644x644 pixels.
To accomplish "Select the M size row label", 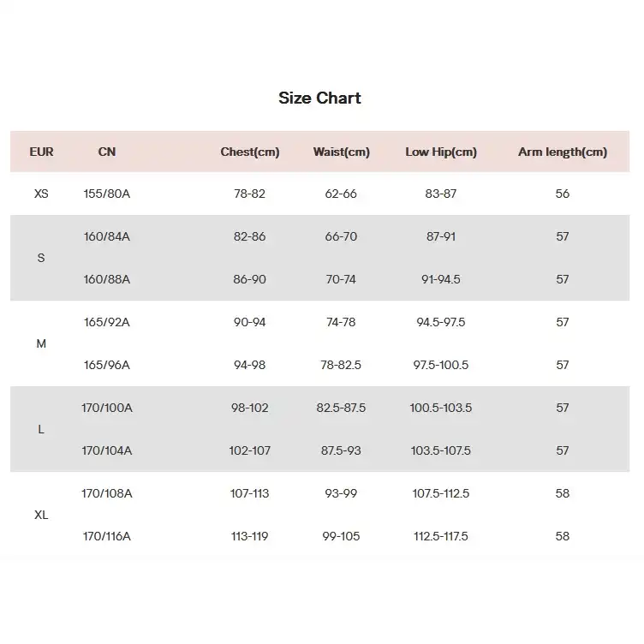I will (x=41, y=343).
